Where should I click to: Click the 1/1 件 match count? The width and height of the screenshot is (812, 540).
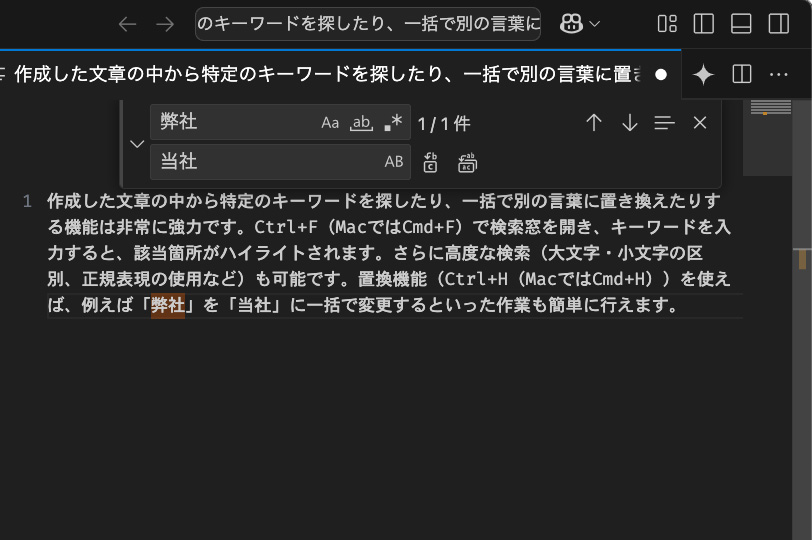[x=444, y=124]
